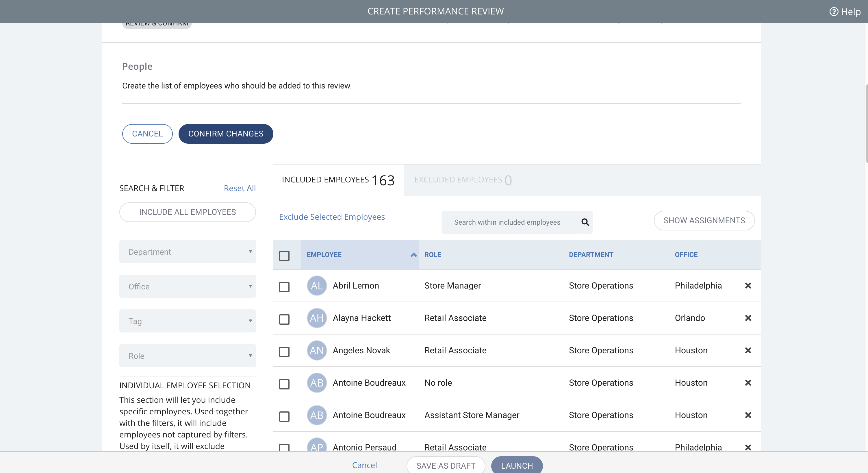The width and height of the screenshot is (868, 473).
Task: Check the box for Abril Lemon
Action: coord(284,287)
